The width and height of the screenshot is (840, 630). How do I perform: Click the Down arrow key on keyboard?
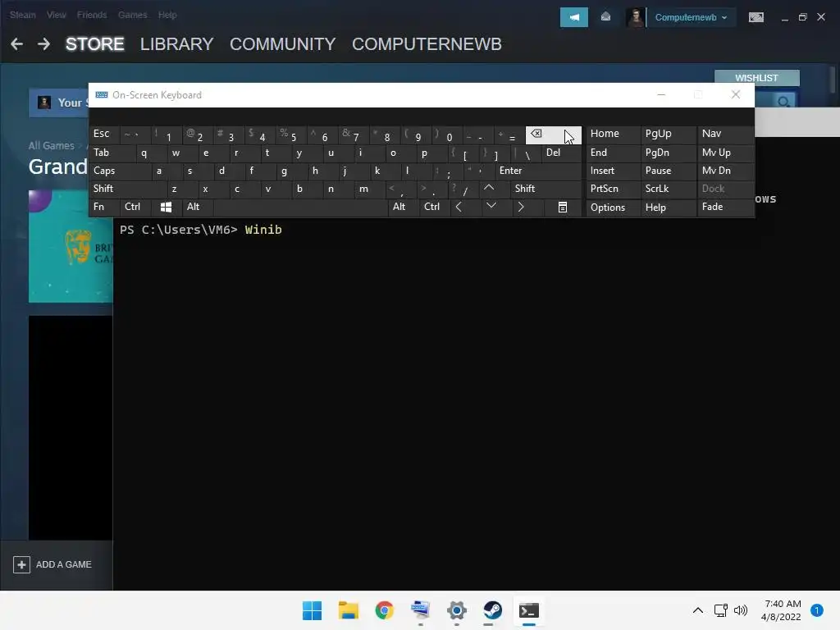491,206
